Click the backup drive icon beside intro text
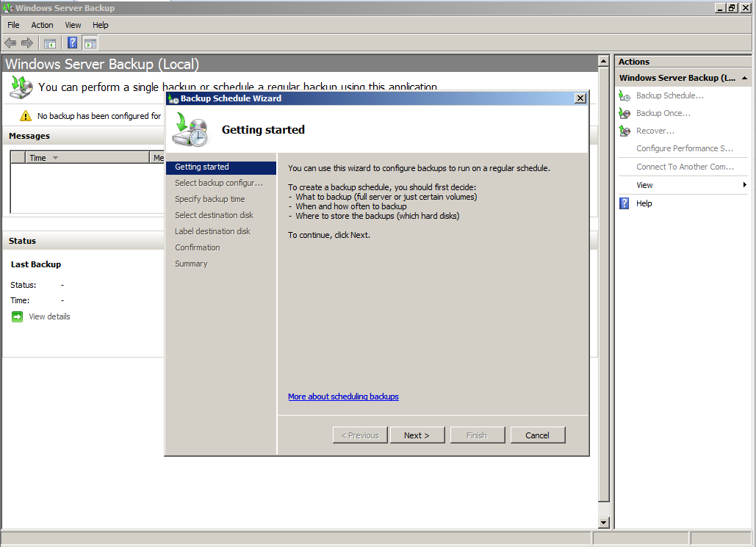Screen dimensions: 756x547 click(x=21, y=87)
